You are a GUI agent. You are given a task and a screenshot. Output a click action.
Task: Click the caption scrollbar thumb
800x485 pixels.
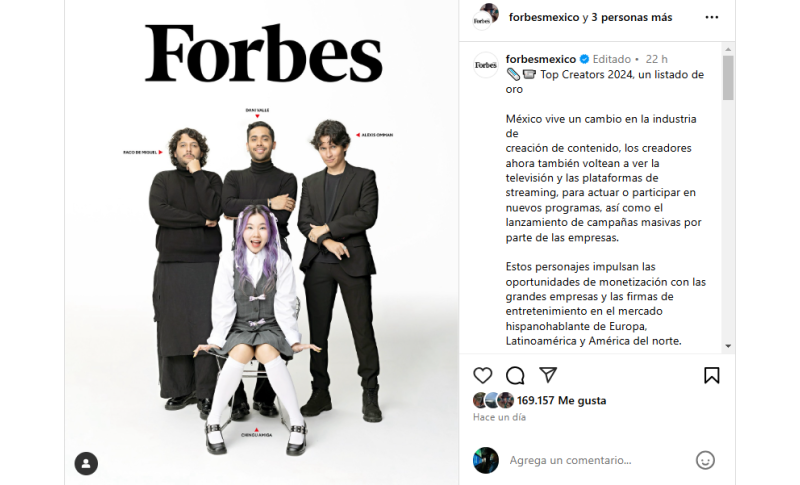point(728,78)
